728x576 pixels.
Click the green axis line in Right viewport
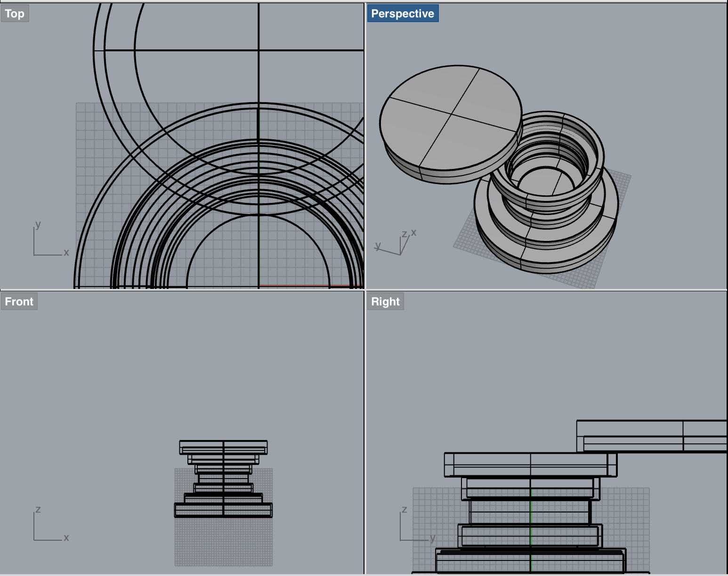(x=531, y=518)
